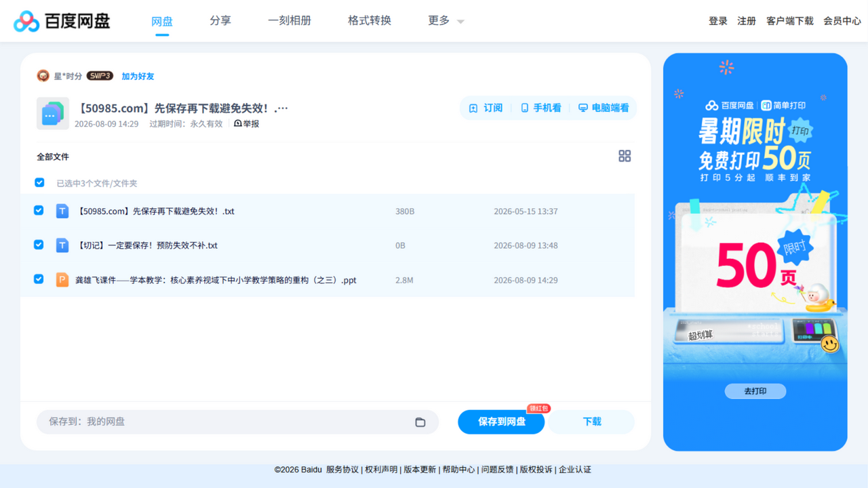Click the 电脑端看 button
Screen dimensions: 868x488
(603, 108)
